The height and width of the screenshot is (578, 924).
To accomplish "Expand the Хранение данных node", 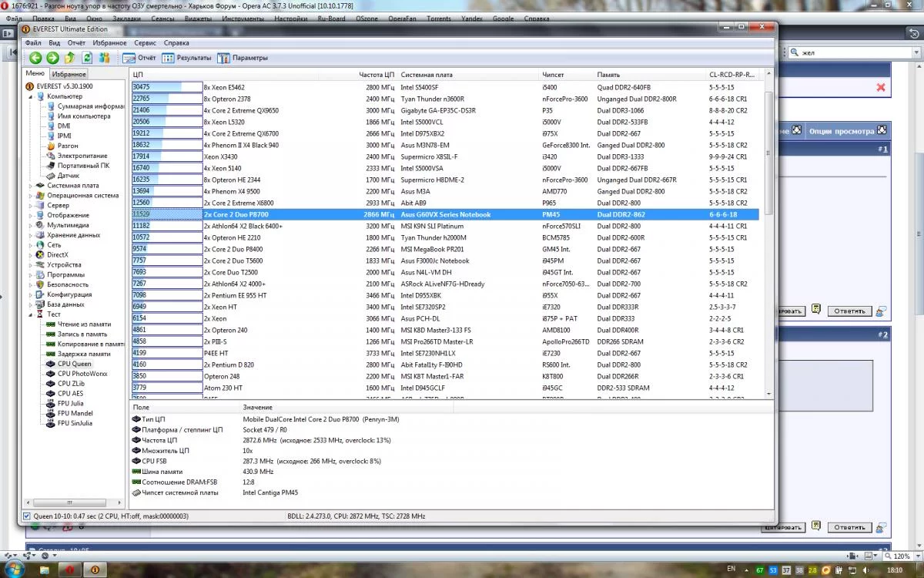I will point(31,235).
